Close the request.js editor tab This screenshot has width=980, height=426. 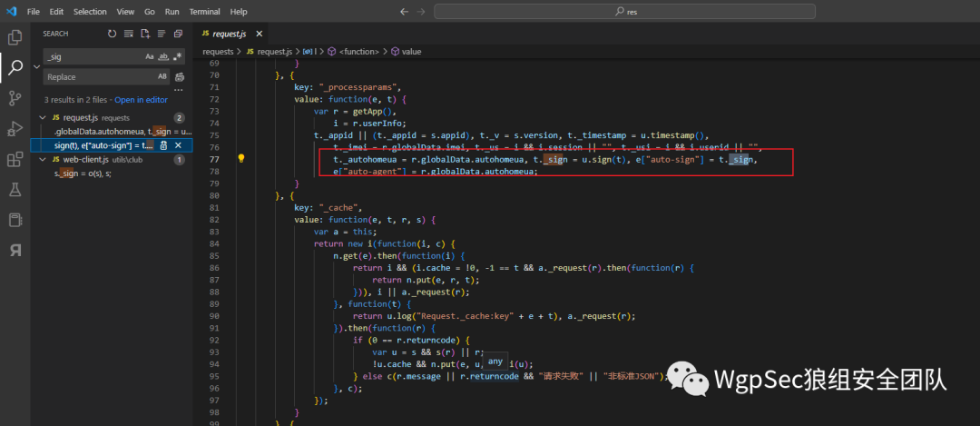click(x=260, y=34)
